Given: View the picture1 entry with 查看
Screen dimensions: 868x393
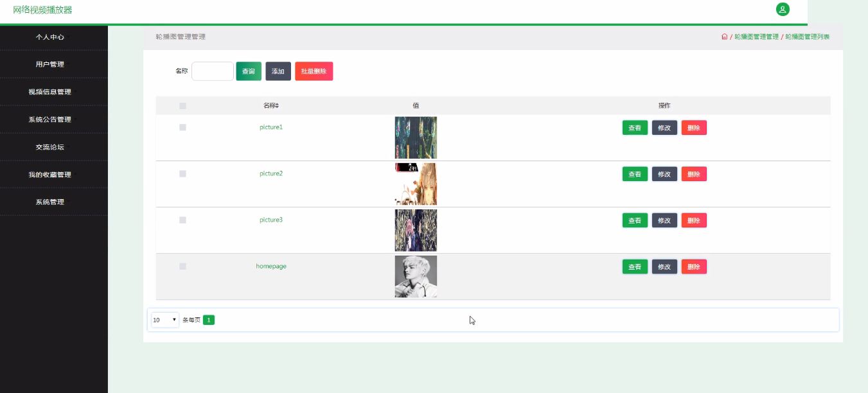Looking at the screenshot, I should (x=635, y=128).
